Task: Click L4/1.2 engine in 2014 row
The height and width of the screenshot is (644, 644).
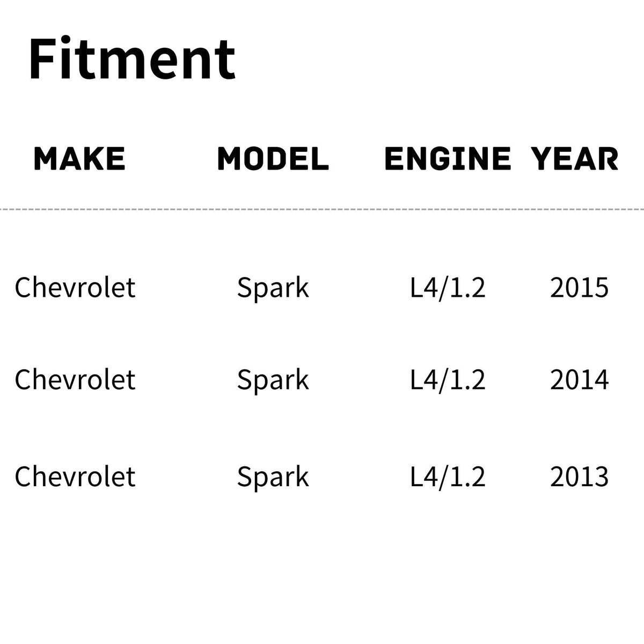Action: pyautogui.click(x=448, y=380)
